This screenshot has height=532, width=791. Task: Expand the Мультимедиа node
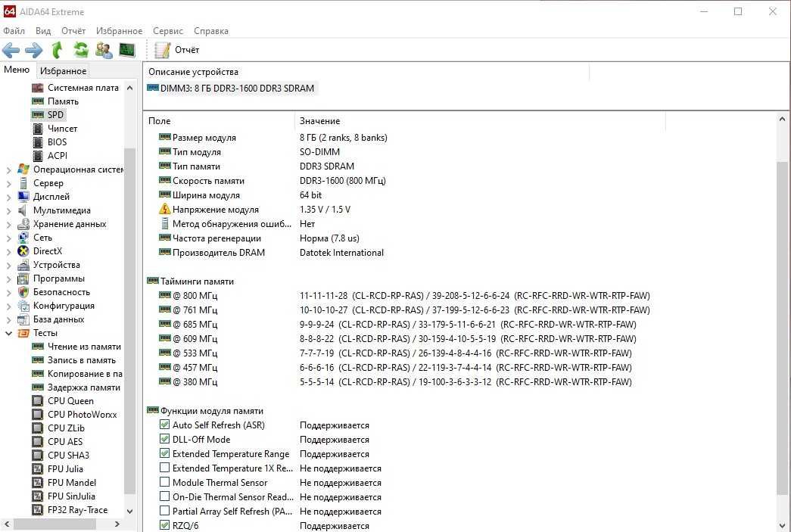[8, 211]
